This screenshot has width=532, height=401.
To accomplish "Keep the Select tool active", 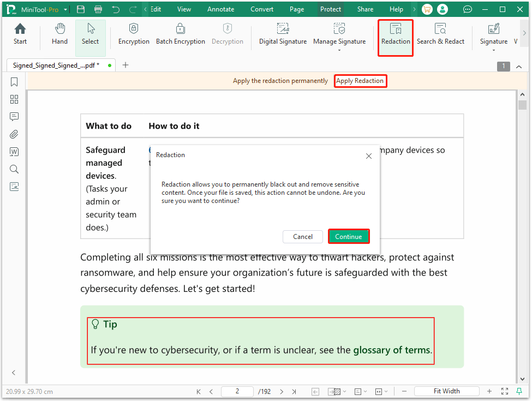I will [x=90, y=34].
